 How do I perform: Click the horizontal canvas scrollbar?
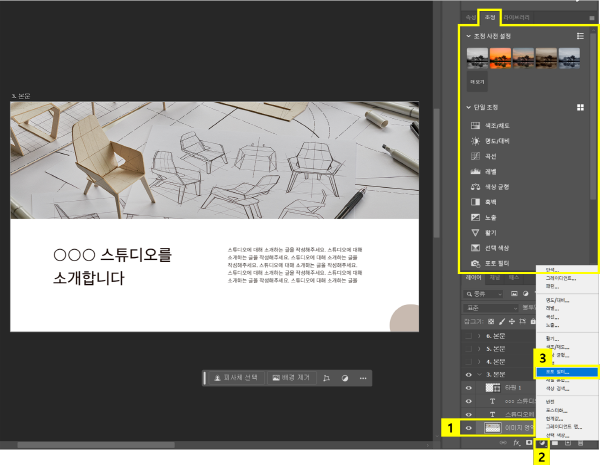[96, 445]
